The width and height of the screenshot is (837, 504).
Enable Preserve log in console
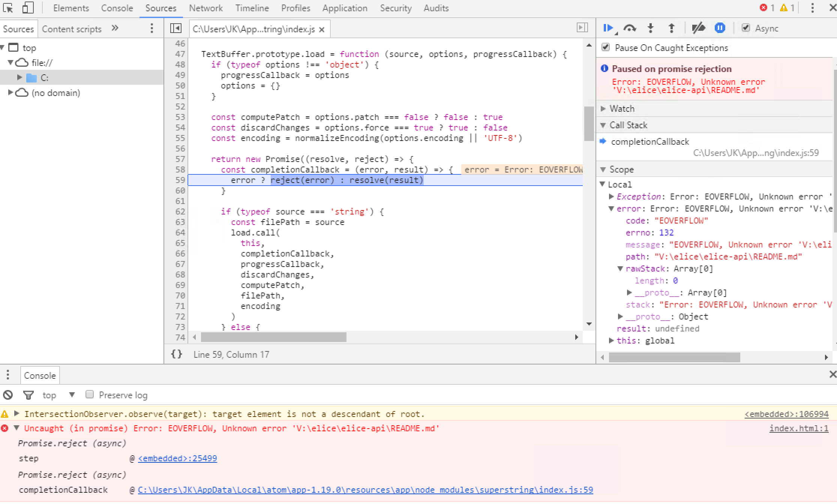[90, 394]
